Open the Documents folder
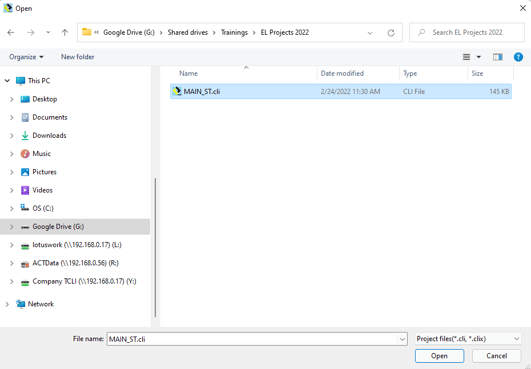This screenshot has width=531, height=369. (x=50, y=117)
